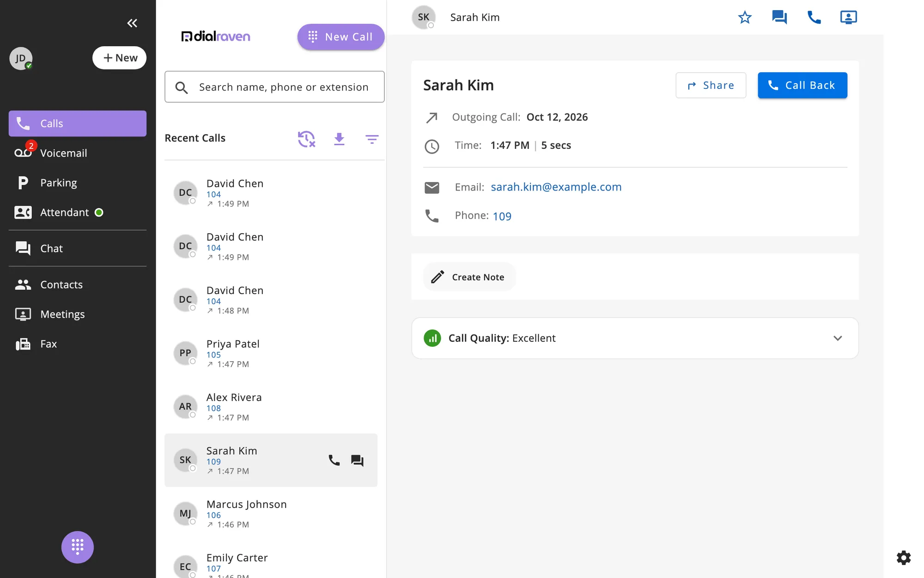Click Create Note button
Screen dimensions: 924x578
[469, 277]
